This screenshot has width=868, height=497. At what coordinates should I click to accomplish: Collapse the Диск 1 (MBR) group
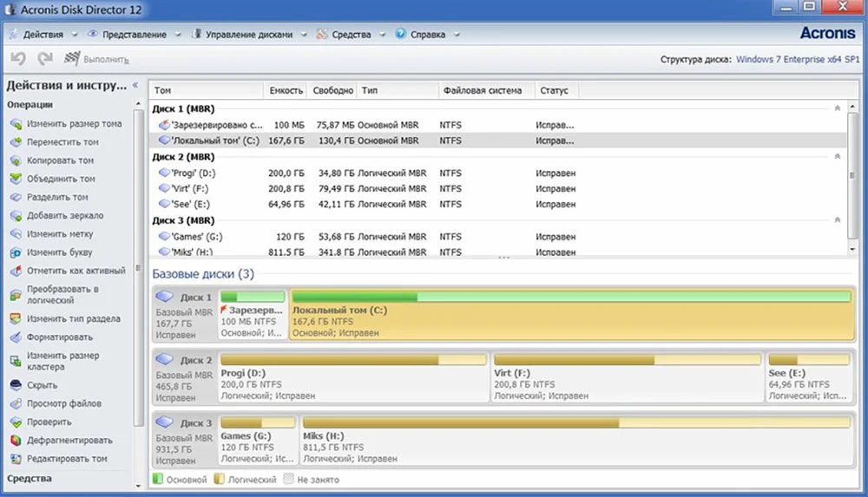[x=838, y=108]
